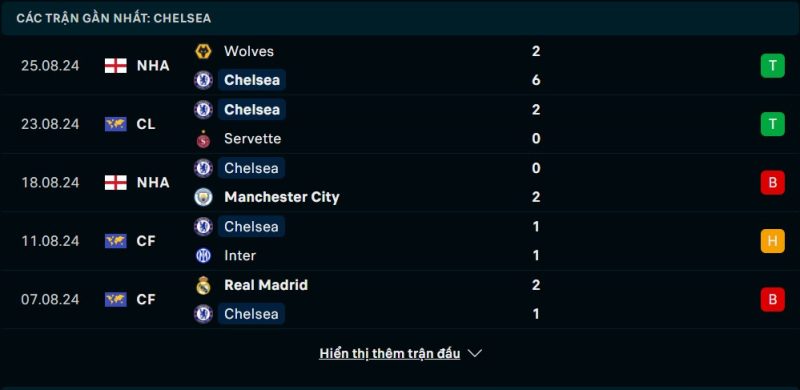The image size is (800, 390).
Task: Click Chelsea crest in the Servette match
Action: 203,109
